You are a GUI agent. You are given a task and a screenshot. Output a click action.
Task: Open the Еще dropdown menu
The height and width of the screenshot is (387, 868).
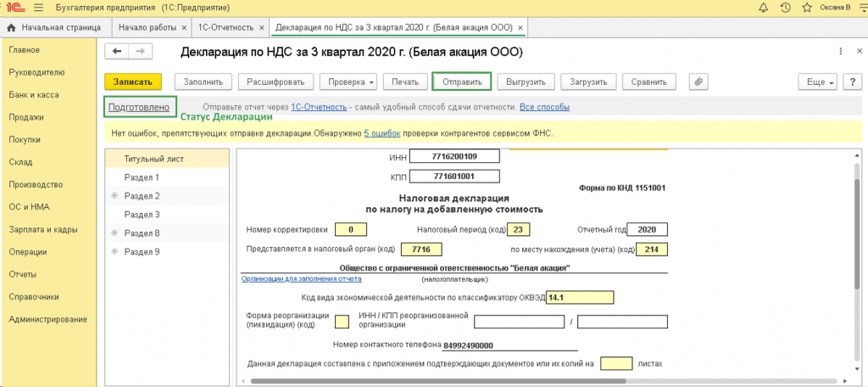pyautogui.click(x=818, y=81)
